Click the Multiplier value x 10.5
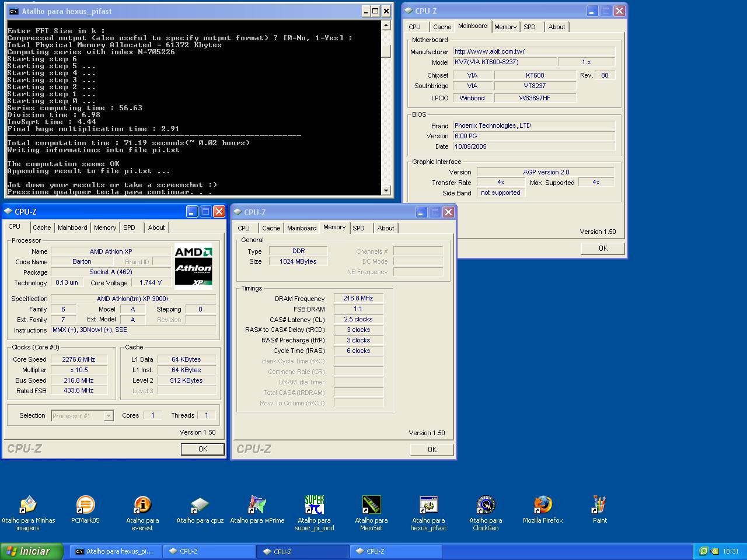This screenshot has width=747, height=560. tap(79, 370)
